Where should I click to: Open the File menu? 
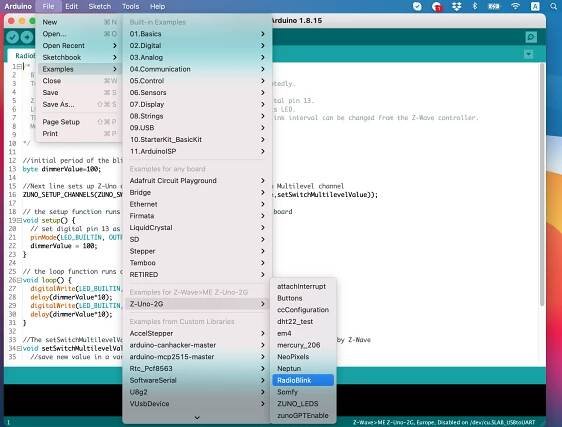pyautogui.click(x=48, y=6)
